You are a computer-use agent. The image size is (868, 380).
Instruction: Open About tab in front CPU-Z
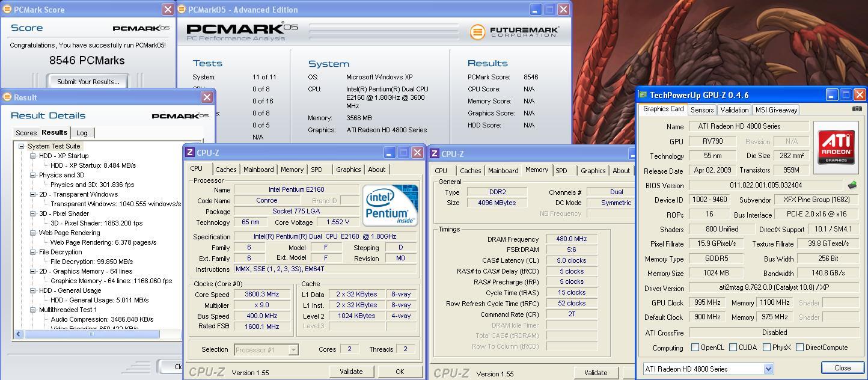[377, 170]
